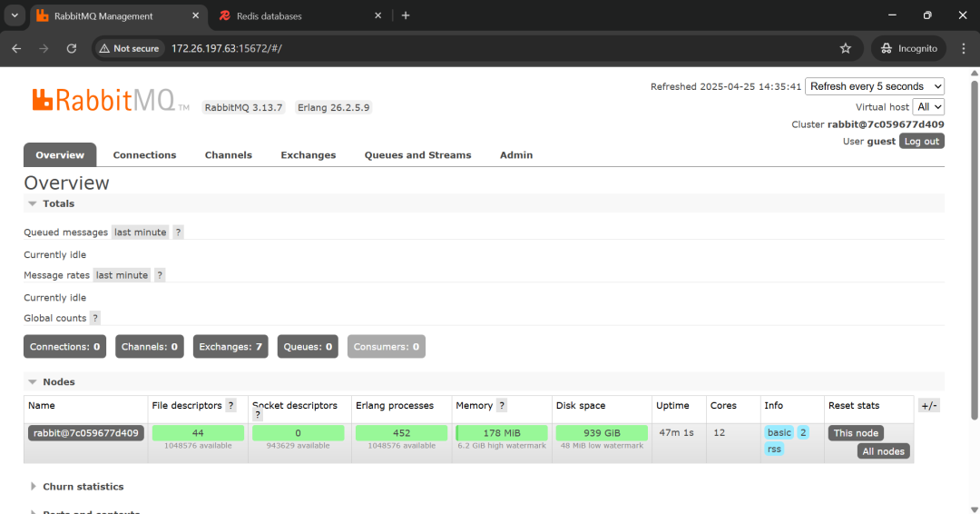Click the basic info tag
This screenshot has width=980, height=514.
[x=779, y=432]
